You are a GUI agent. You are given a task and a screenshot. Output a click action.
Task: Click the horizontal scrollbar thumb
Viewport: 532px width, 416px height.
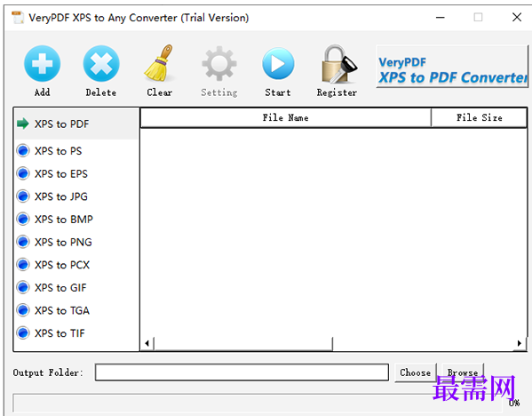click(243, 343)
